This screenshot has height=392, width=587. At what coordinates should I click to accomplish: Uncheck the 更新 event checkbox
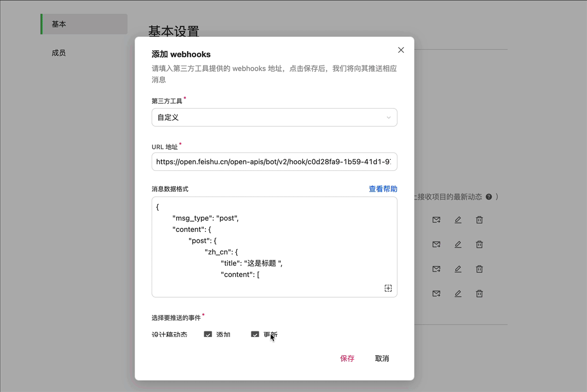tap(255, 335)
